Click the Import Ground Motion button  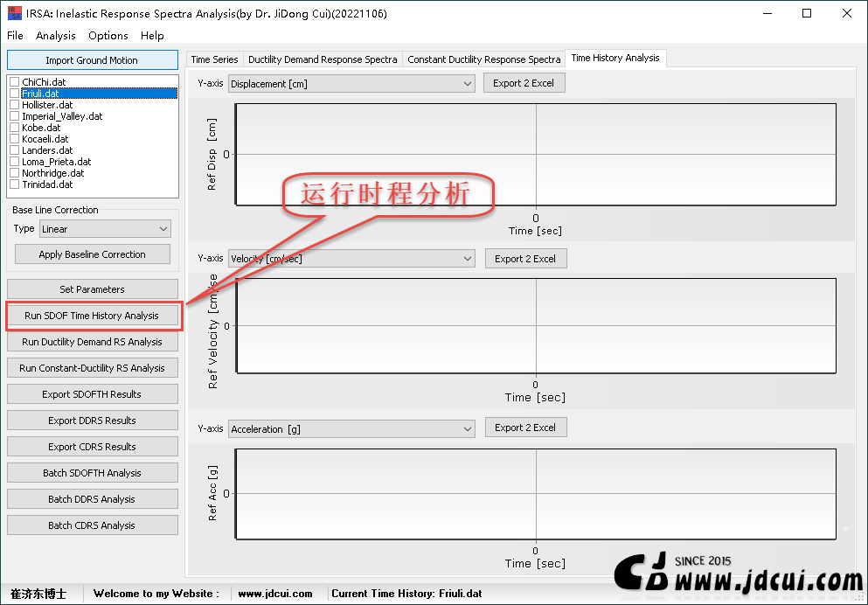(x=93, y=60)
